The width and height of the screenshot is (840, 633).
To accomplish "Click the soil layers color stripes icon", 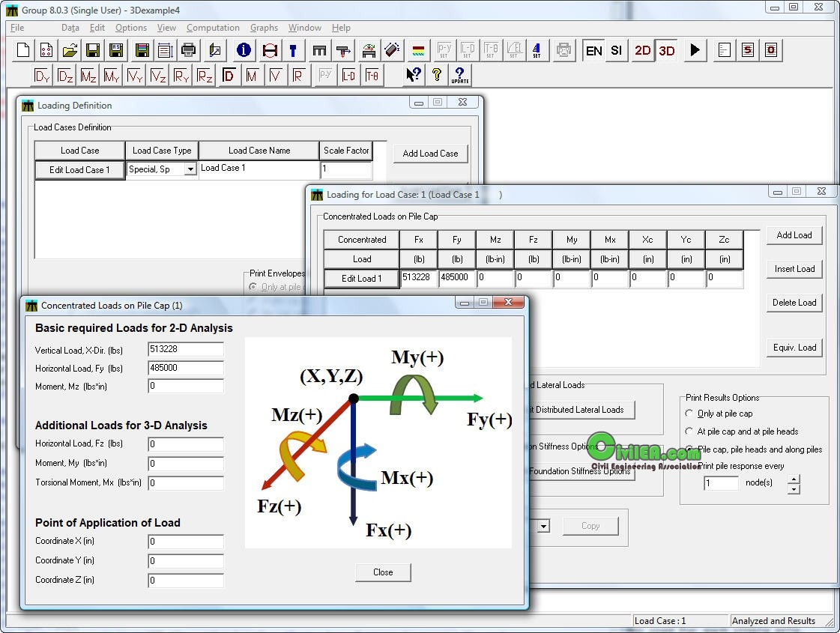I will pyautogui.click(x=418, y=50).
